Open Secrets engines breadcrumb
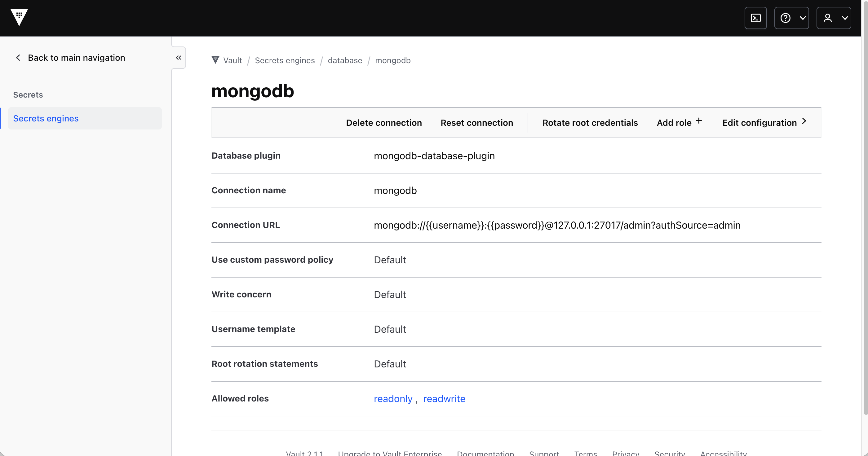Screen dimensions: 868x456 tap(285, 60)
